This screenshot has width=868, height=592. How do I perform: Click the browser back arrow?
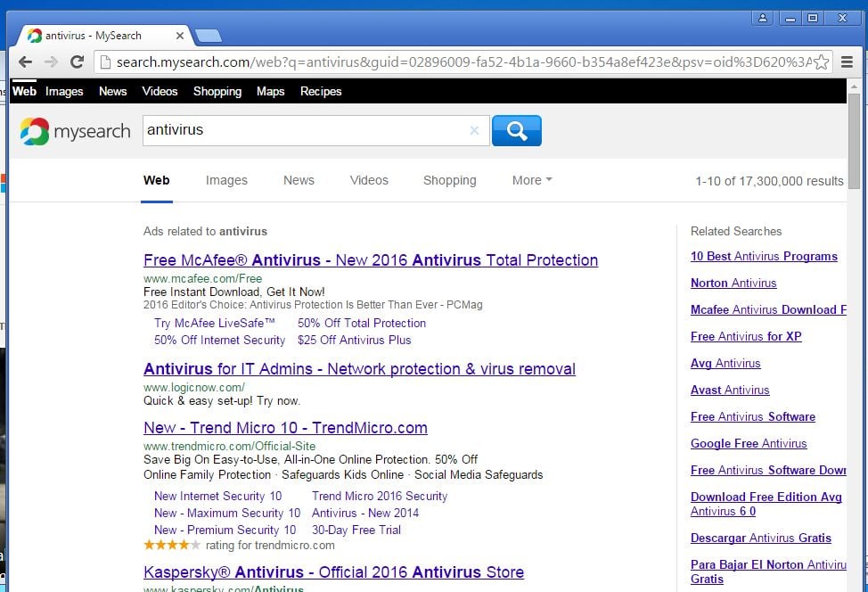pos(25,62)
